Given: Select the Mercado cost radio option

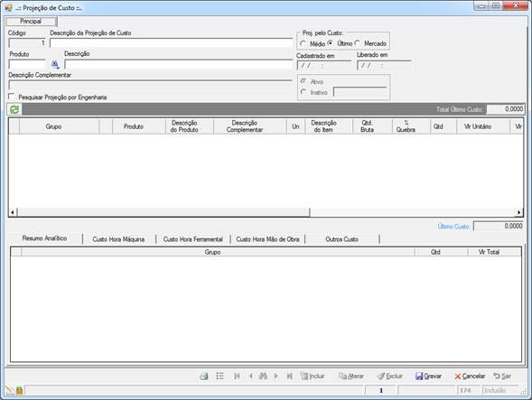Looking at the screenshot, I should coord(358,43).
